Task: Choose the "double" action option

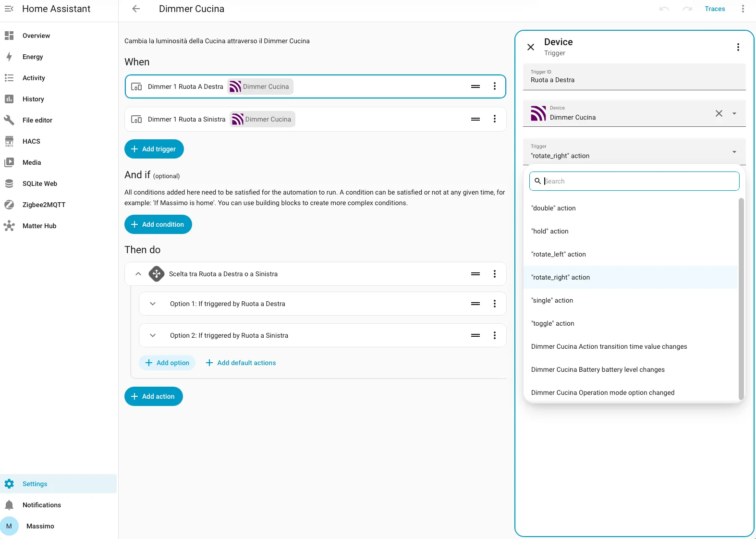Action: (631, 208)
